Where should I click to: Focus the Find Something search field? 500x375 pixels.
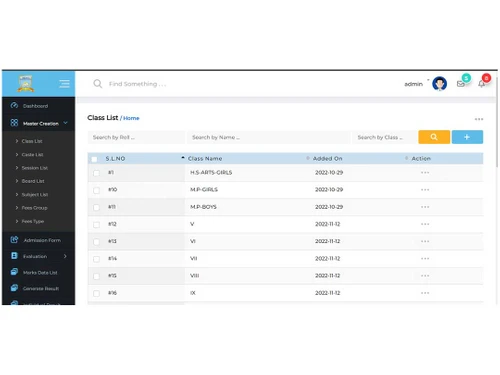click(x=137, y=84)
